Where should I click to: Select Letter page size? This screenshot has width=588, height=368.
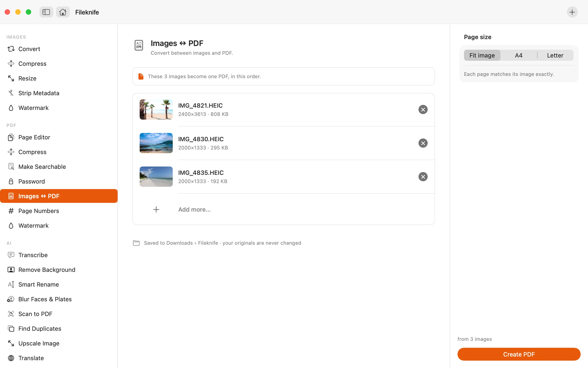555,55
